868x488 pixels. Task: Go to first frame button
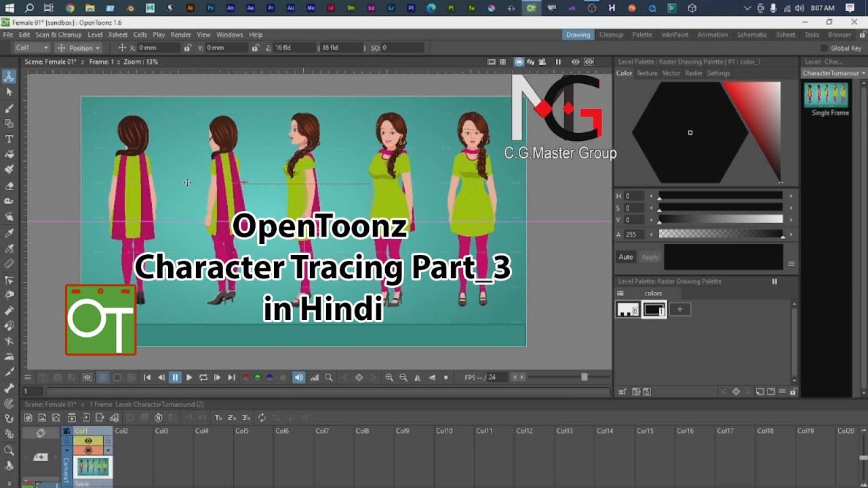146,378
